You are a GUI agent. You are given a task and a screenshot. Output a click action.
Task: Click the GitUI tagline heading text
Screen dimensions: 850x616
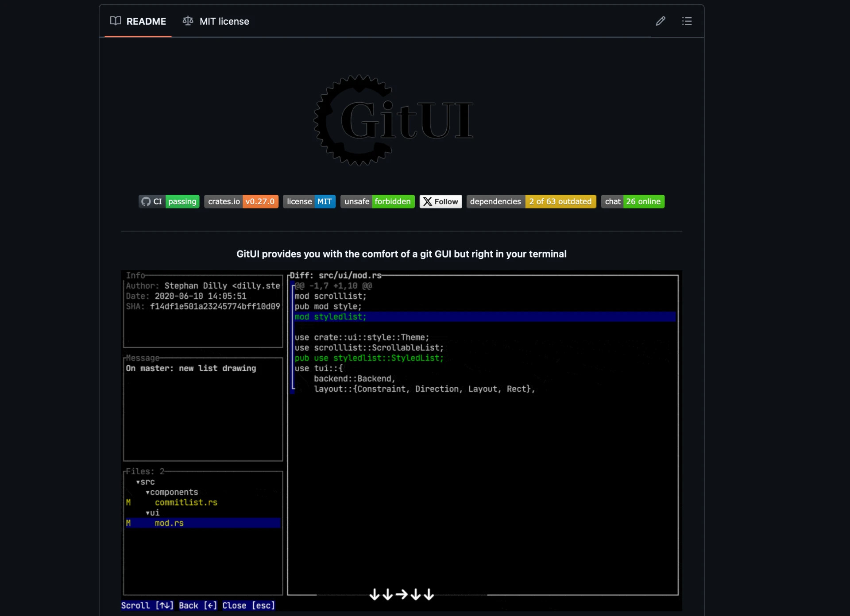pyautogui.click(x=402, y=254)
